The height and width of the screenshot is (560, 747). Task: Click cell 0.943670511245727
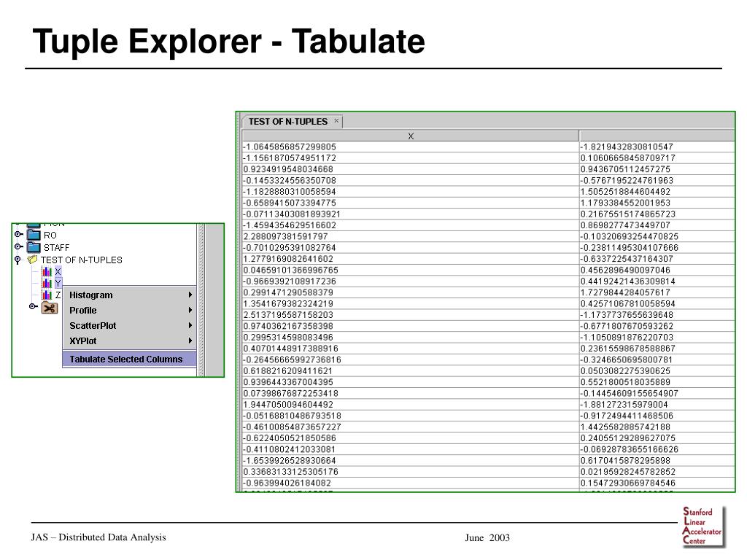(657, 169)
